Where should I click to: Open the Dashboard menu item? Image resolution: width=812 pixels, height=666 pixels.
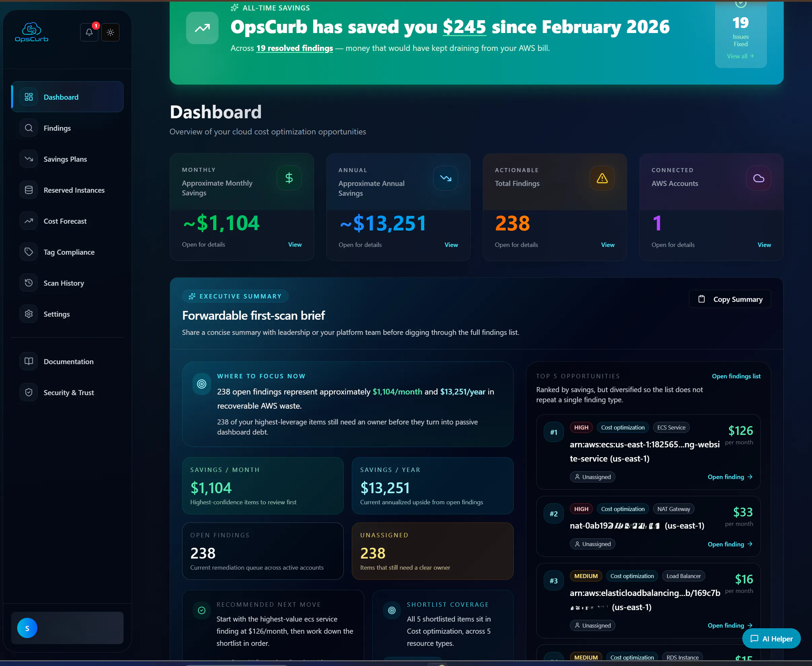click(67, 97)
